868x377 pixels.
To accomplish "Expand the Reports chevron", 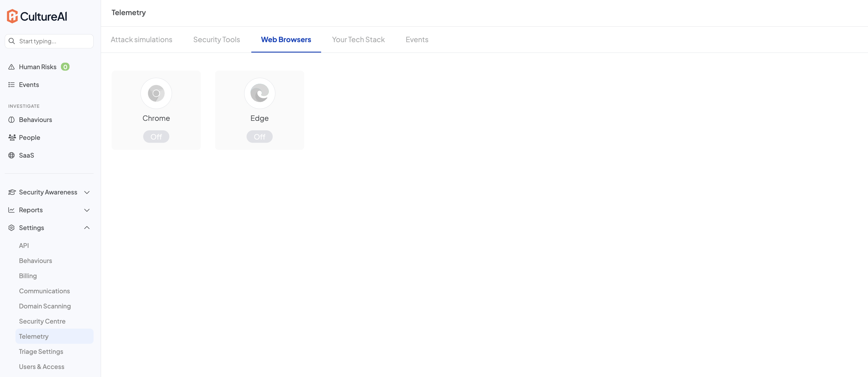I will (87, 210).
